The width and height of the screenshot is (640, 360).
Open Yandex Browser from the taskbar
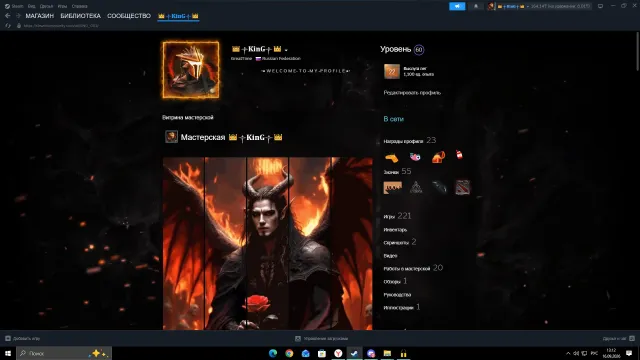[x=338, y=353]
